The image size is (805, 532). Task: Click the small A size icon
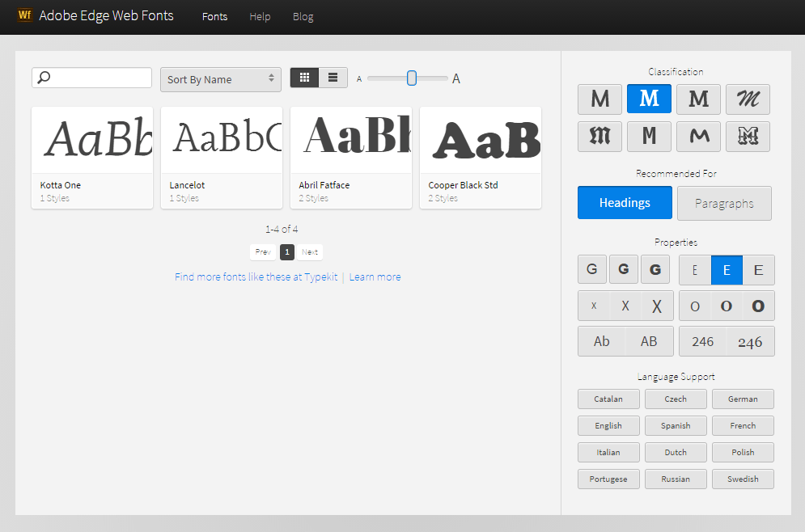(359, 79)
